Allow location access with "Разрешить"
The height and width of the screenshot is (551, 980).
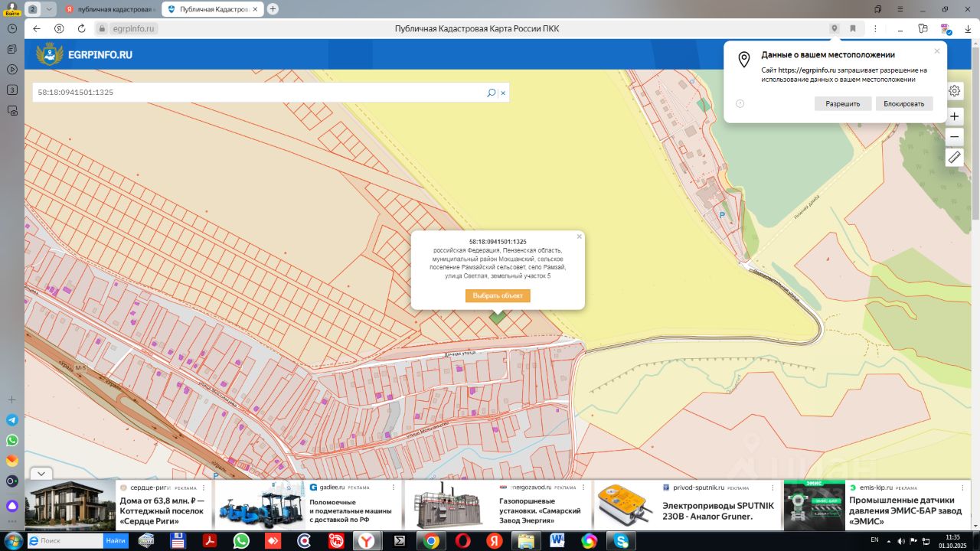pos(842,103)
